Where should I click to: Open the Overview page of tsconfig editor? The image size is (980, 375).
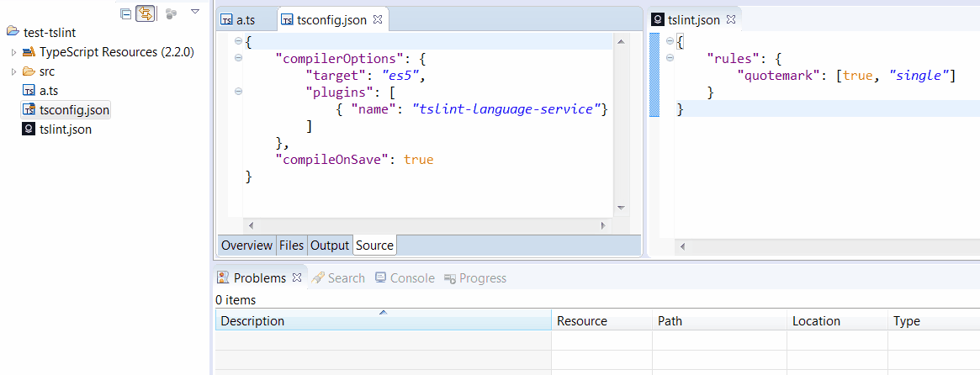pos(246,246)
